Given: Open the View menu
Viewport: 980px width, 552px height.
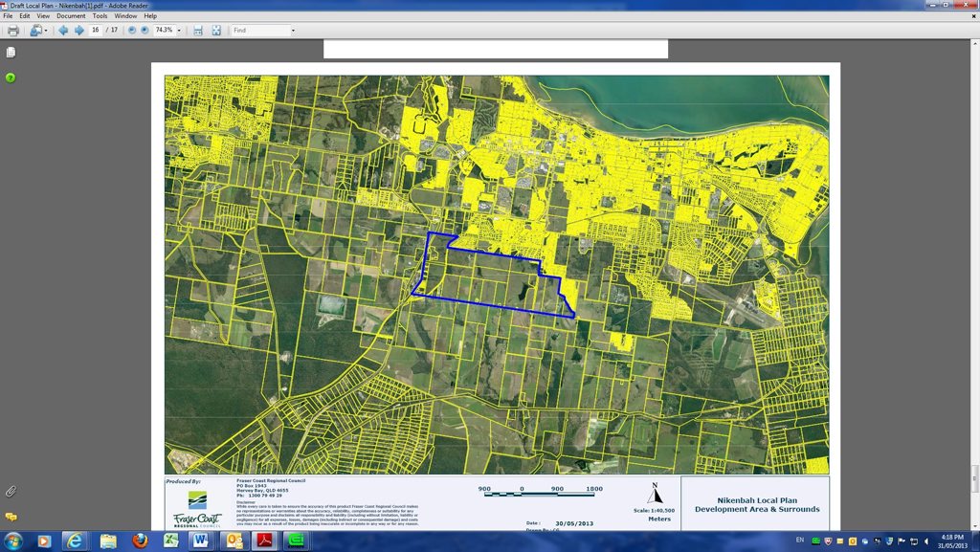Looking at the screenshot, I should click(43, 16).
